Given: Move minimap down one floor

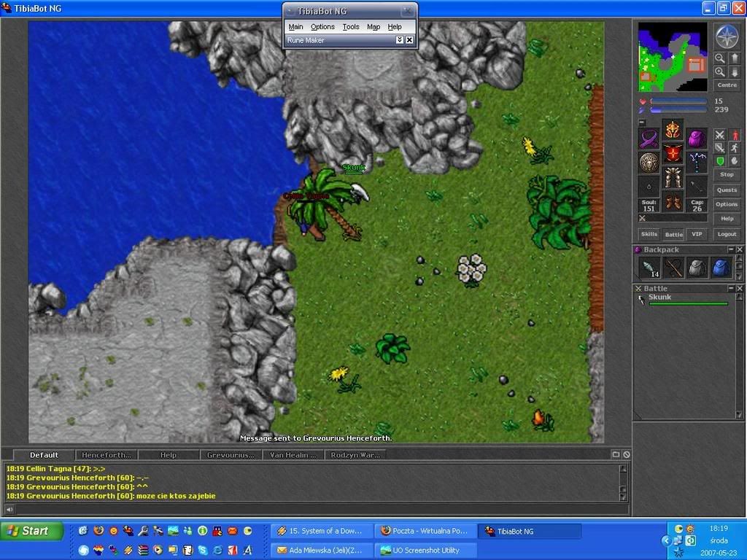Looking at the screenshot, I should coord(735,72).
